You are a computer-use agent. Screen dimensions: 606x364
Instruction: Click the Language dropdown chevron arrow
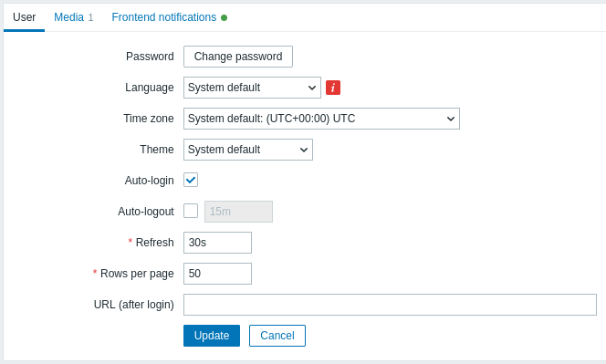(x=312, y=88)
